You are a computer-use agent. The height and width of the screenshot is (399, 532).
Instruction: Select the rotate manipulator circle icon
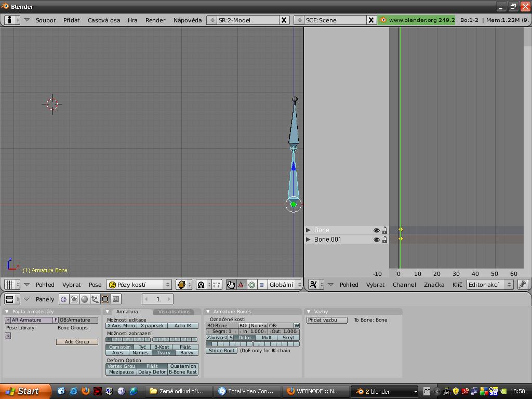click(x=251, y=285)
